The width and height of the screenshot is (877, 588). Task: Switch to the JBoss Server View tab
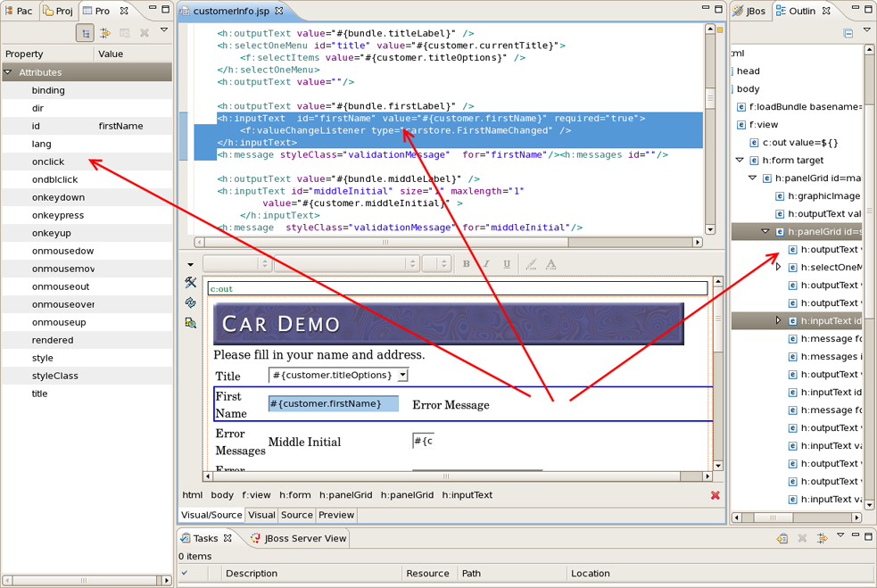point(302,538)
